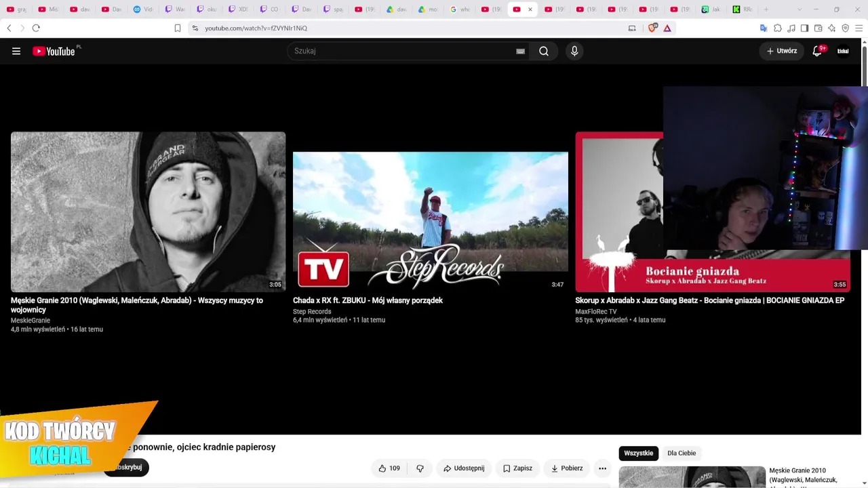Open the more actions three-dot menu

[x=602, y=468]
